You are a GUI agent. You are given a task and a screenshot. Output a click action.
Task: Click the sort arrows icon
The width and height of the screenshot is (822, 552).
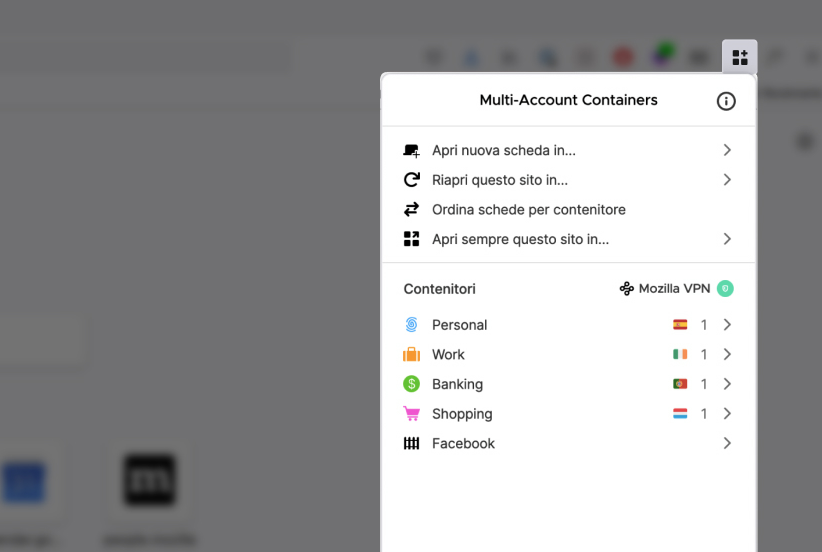click(x=412, y=209)
